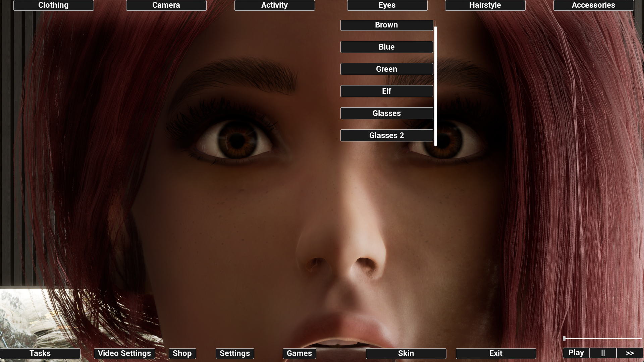Pause the animation with the || button
Viewport: 644px width, 362px height.
(x=603, y=353)
